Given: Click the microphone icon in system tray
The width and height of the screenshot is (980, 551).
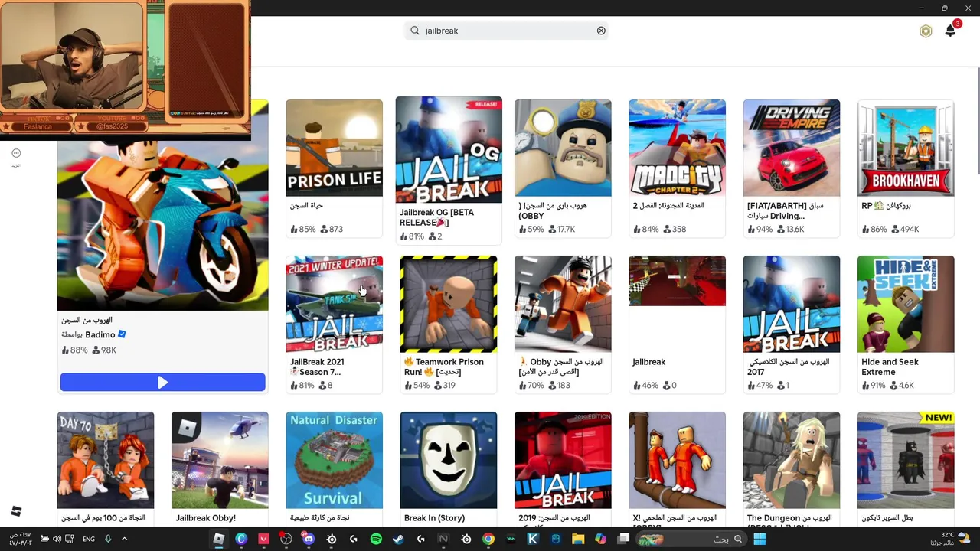Looking at the screenshot, I should (x=108, y=540).
